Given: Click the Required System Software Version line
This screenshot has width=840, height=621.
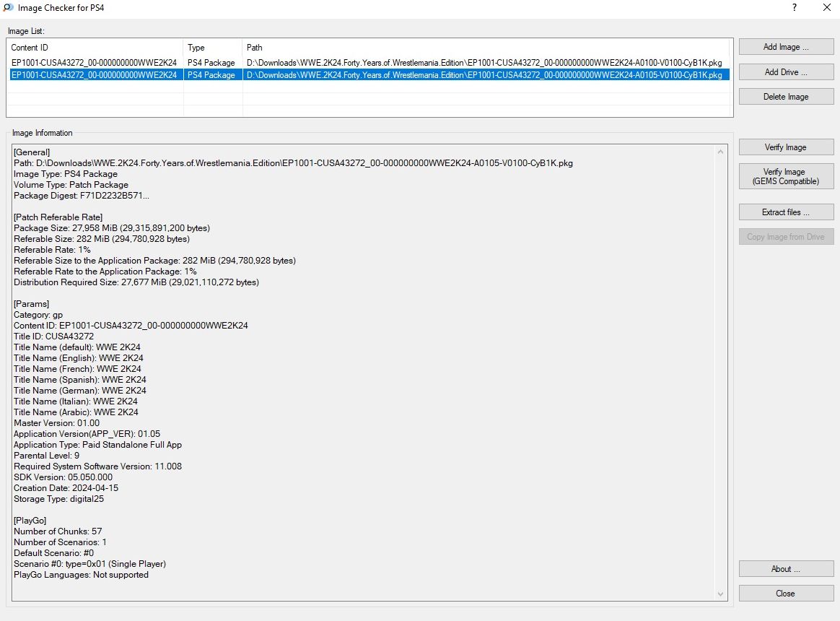Looking at the screenshot, I should [x=97, y=466].
